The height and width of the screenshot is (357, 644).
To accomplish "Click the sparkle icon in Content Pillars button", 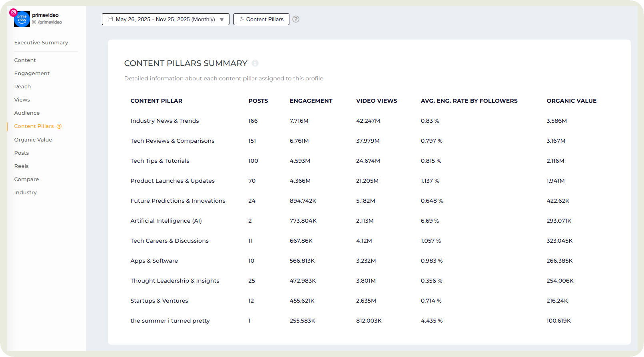I will point(241,19).
